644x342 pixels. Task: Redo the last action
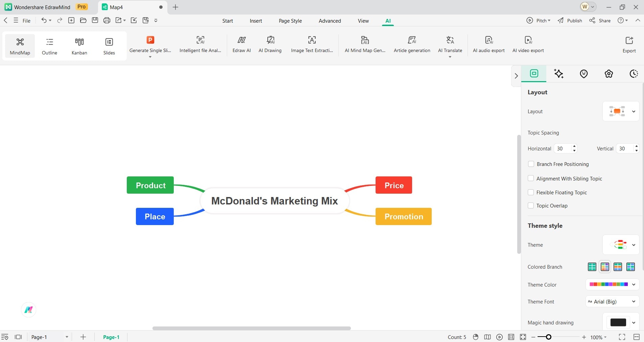pos(59,20)
